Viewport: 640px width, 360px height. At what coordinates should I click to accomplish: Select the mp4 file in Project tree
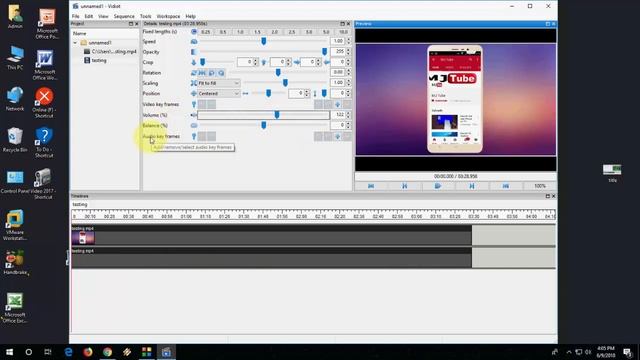pos(110,52)
